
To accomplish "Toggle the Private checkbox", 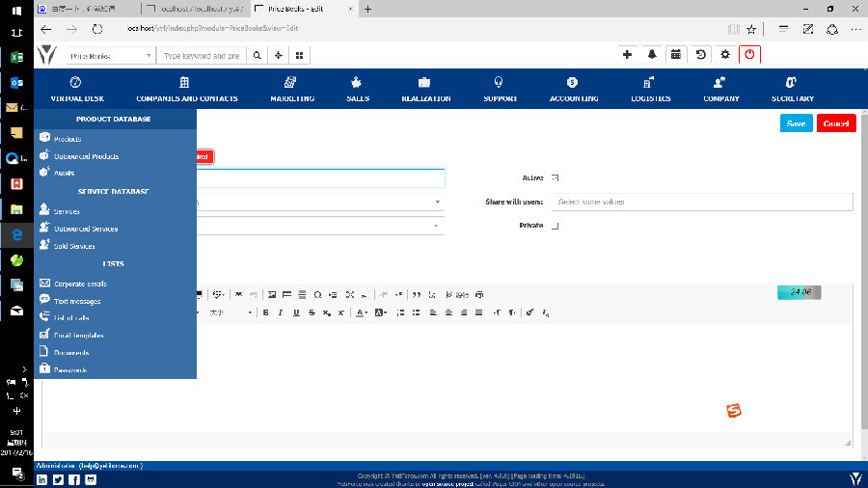I will click(555, 226).
